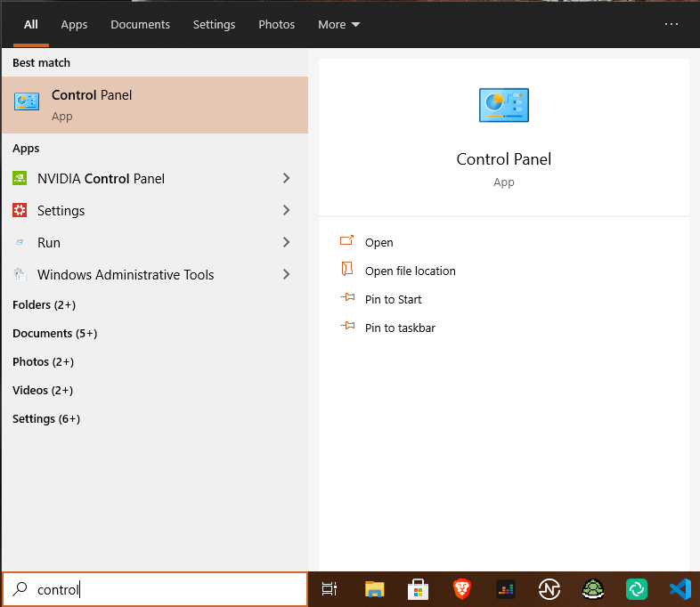Expand the Photos (2+) results group
Image resolution: width=700 pixels, height=607 pixels.
click(x=44, y=361)
